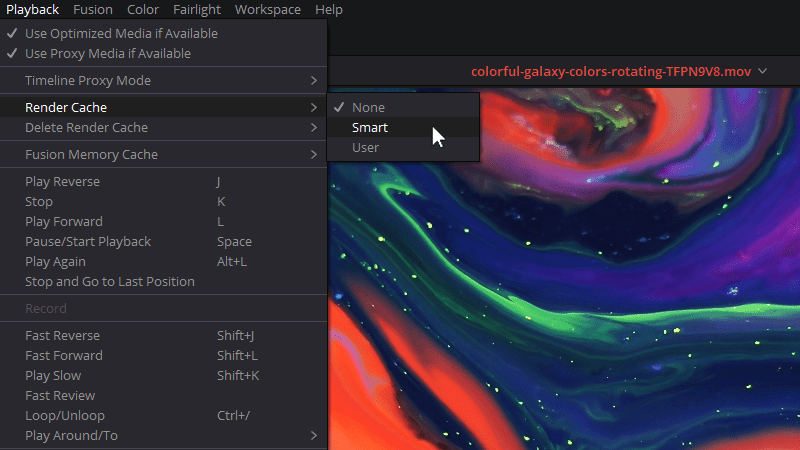
Task: Toggle Use Proxy Media if Available
Action: pyautogui.click(x=107, y=53)
